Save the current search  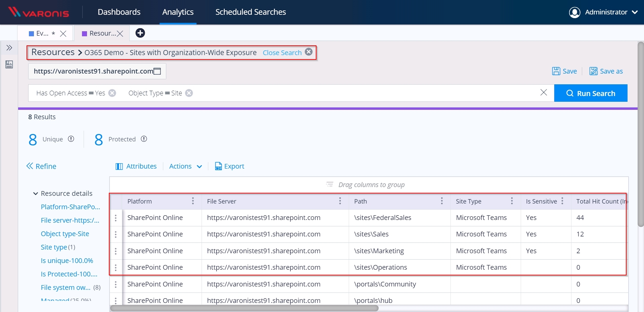(x=564, y=71)
